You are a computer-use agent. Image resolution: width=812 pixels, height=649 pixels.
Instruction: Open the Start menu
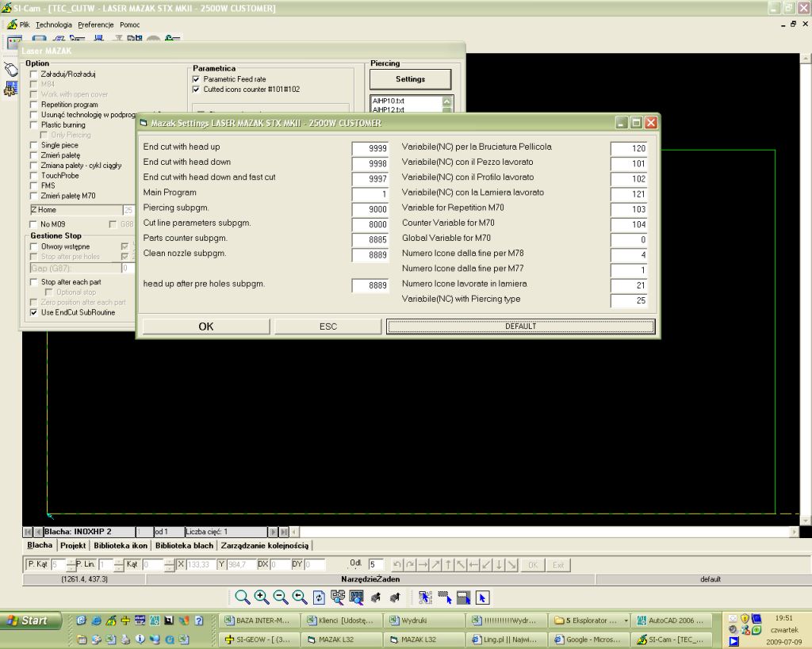point(30,620)
